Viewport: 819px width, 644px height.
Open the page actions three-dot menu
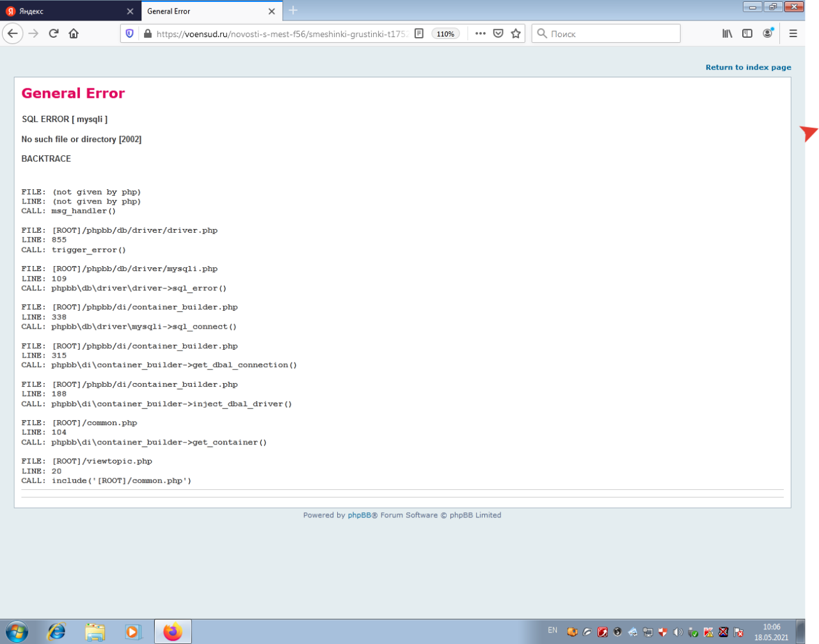[480, 33]
